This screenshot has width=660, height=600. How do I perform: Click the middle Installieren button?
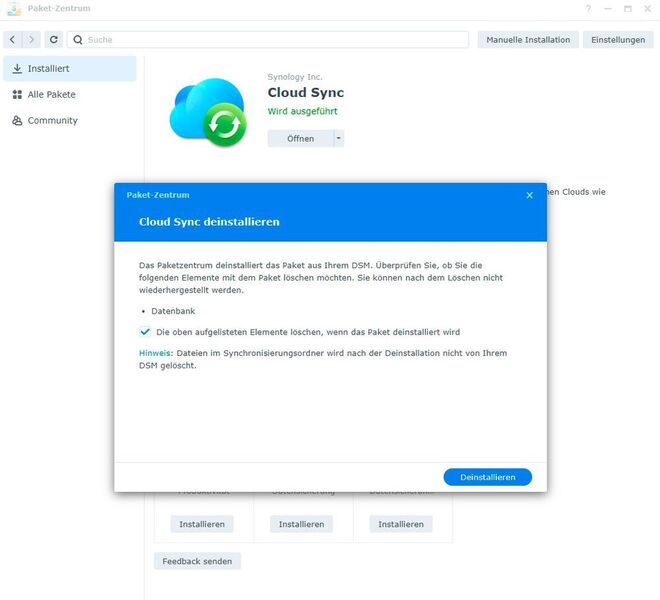tap(301, 524)
